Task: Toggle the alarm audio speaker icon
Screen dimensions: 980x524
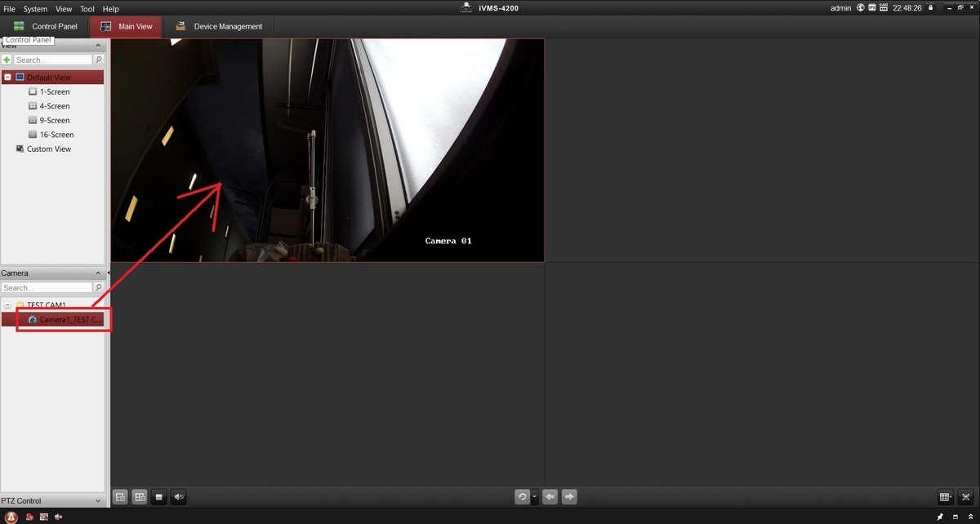Action: coord(59,517)
